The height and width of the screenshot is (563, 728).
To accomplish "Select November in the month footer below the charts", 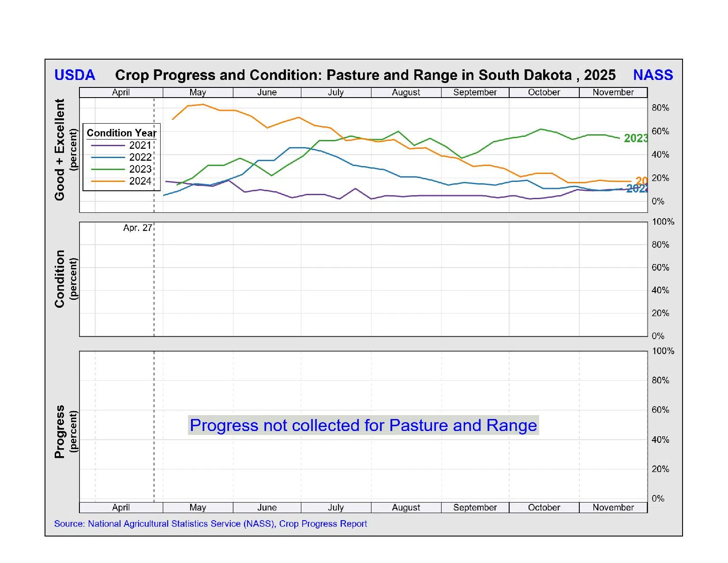I will pyautogui.click(x=613, y=507).
